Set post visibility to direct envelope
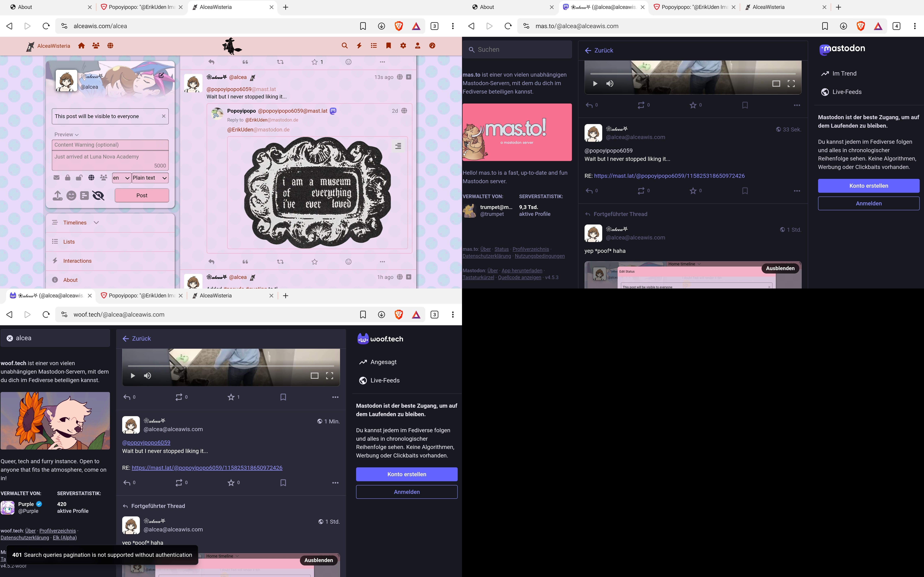The image size is (924, 577). tap(56, 178)
